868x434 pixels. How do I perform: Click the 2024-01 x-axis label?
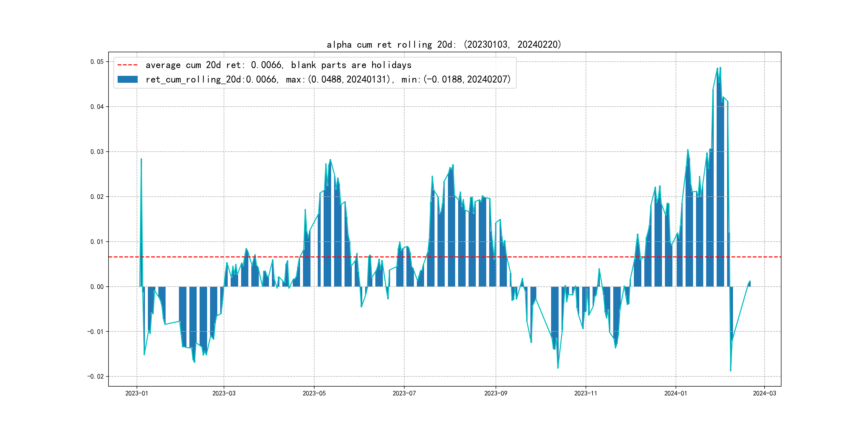tap(675, 393)
